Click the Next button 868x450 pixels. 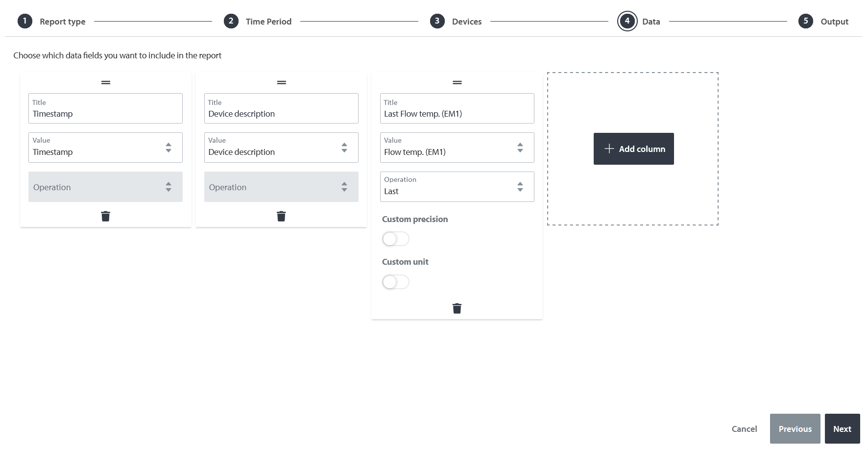coord(842,428)
